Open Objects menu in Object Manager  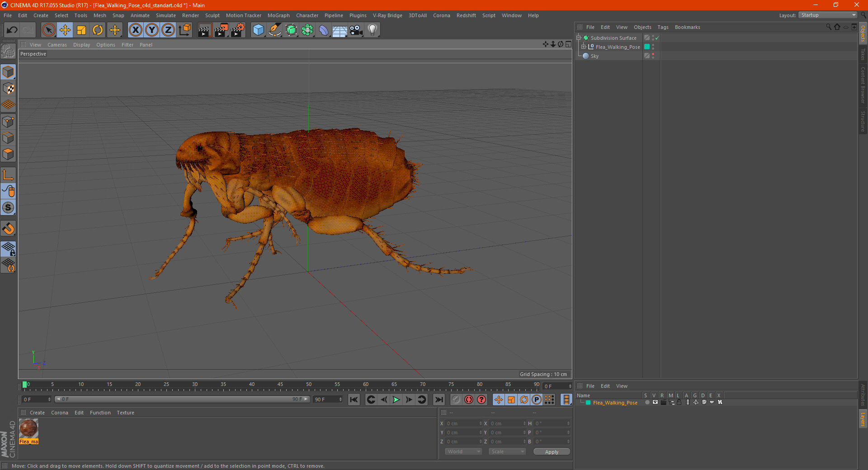tap(642, 27)
